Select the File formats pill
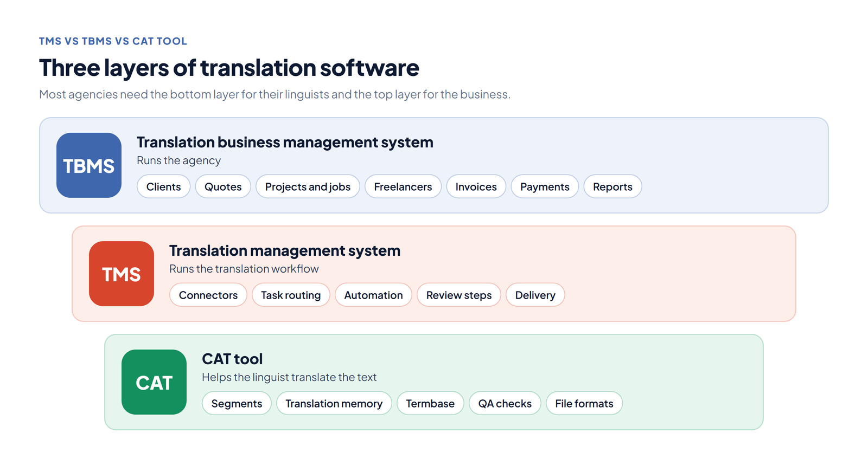This screenshot has width=868, height=465. click(x=584, y=403)
